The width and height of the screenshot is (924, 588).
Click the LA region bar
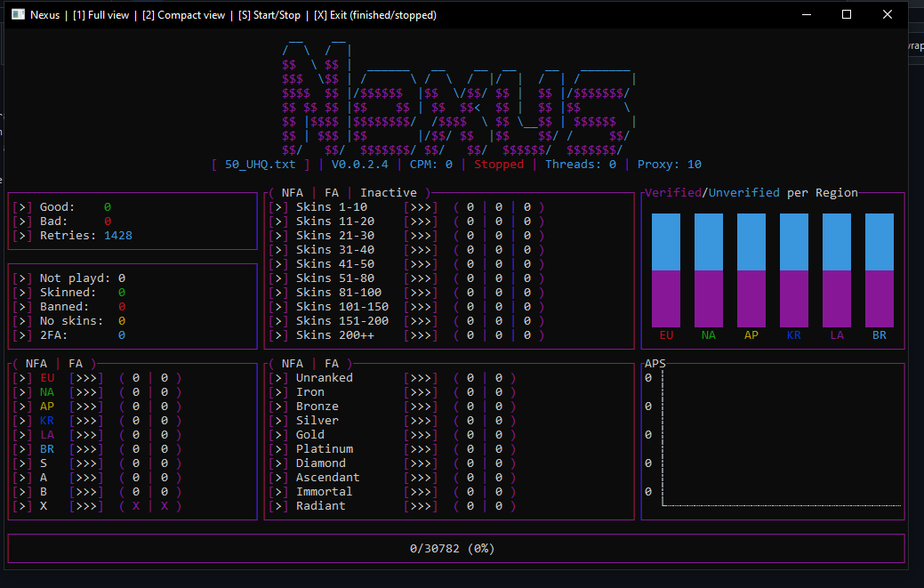pos(837,270)
